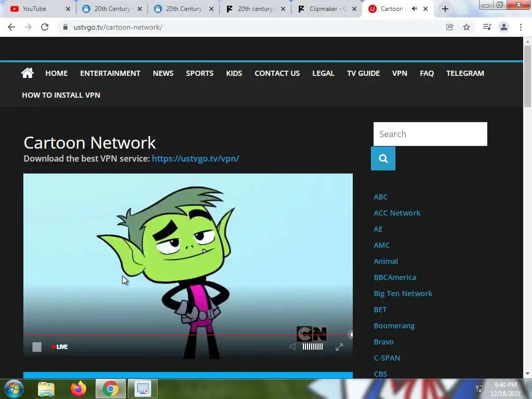The height and width of the screenshot is (399, 532).
Task: Open the Bravo channel link
Action: (x=384, y=342)
